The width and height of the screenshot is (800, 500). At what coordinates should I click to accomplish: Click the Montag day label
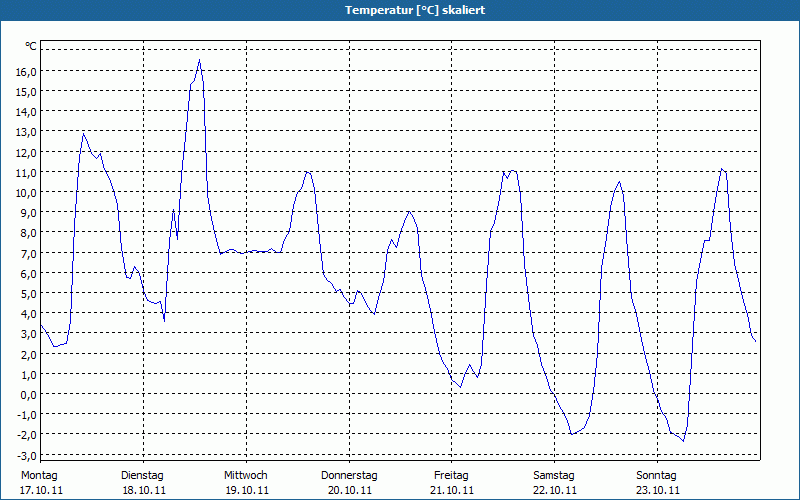click(39, 475)
